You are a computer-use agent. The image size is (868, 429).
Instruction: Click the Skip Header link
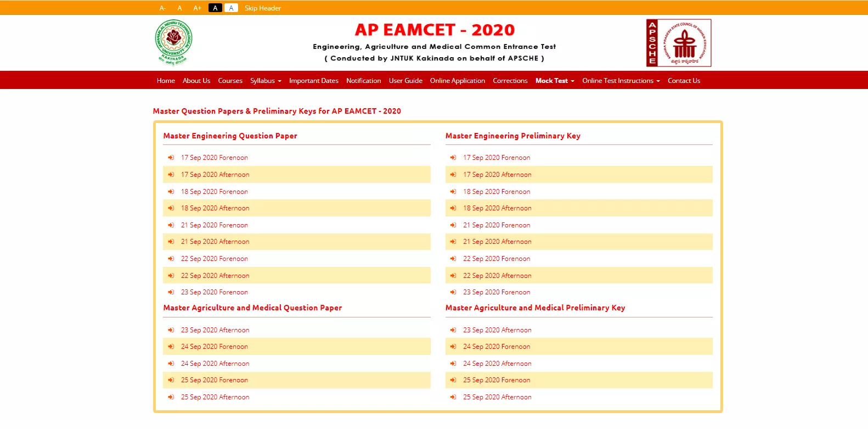[263, 8]
